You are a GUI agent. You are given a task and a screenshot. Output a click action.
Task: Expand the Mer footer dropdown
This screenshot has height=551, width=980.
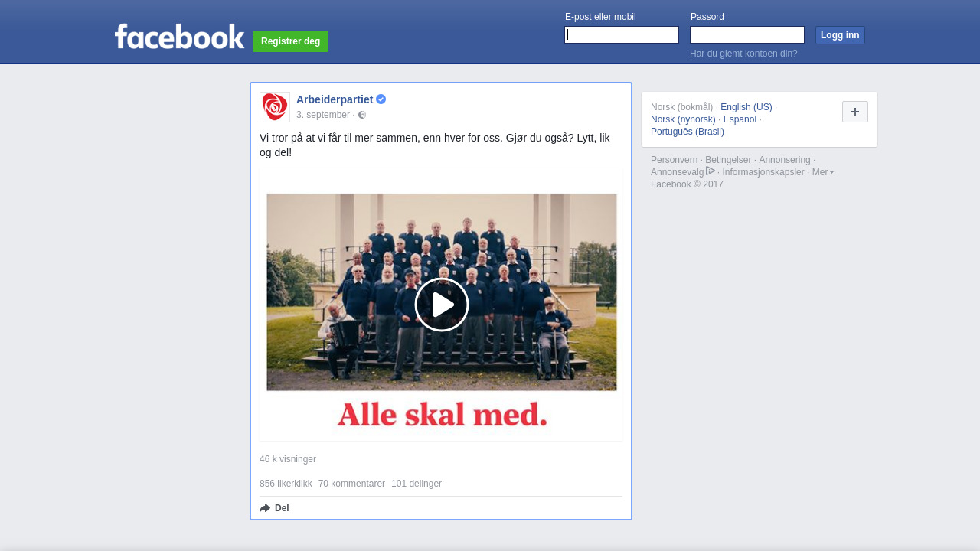pyautogui.click(x=823, y=172)
